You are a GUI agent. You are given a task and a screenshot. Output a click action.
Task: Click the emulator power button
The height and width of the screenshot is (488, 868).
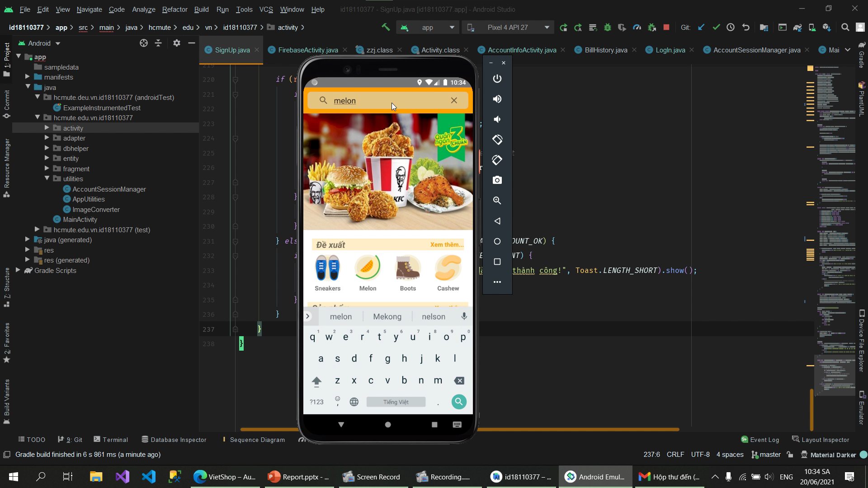point(497,79)
